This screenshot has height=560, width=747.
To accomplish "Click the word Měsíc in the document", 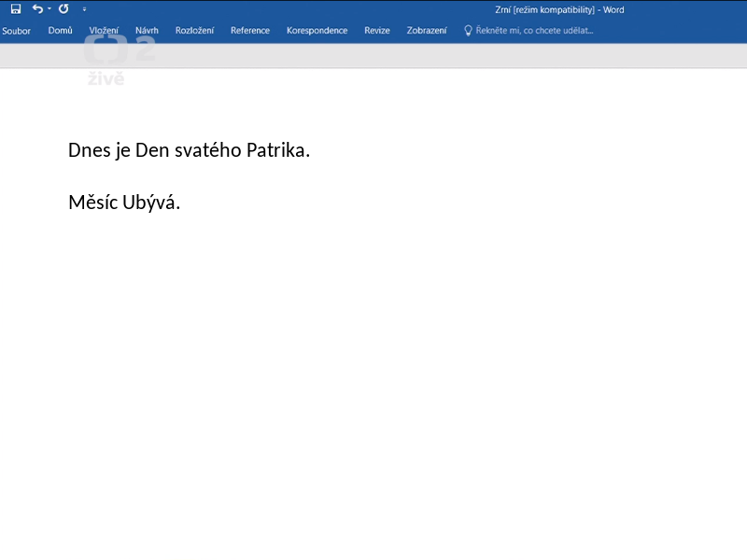I will pyautogui.click(x=92, y=202).
